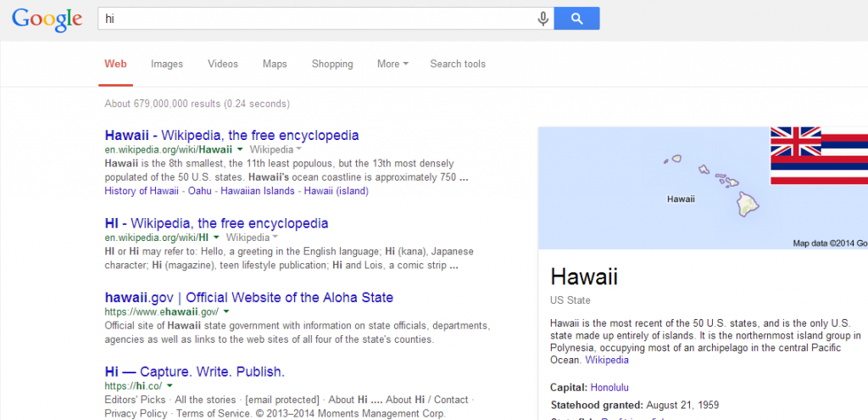
Task: Select the Shopping tab
Action: 332,64
